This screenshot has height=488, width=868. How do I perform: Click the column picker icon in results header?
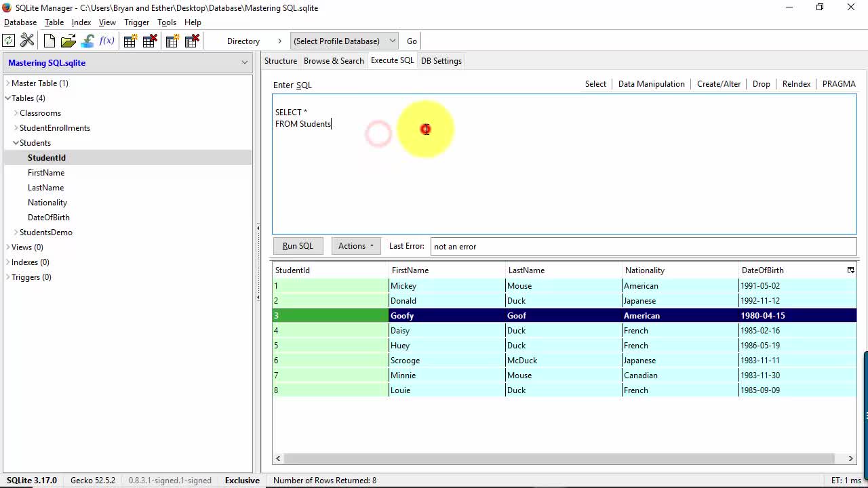[850, 270]
